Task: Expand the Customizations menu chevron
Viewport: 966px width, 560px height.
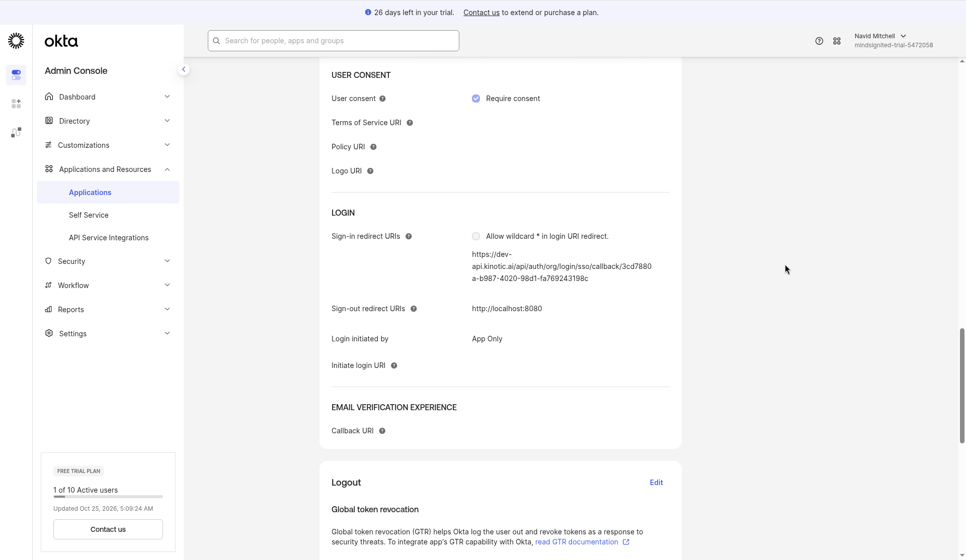Action: point(167,145)
